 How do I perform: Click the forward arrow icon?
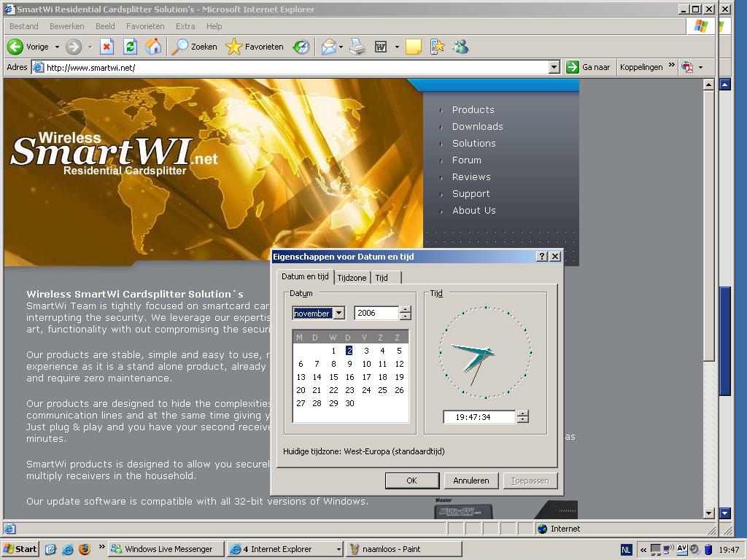point(74,47)
